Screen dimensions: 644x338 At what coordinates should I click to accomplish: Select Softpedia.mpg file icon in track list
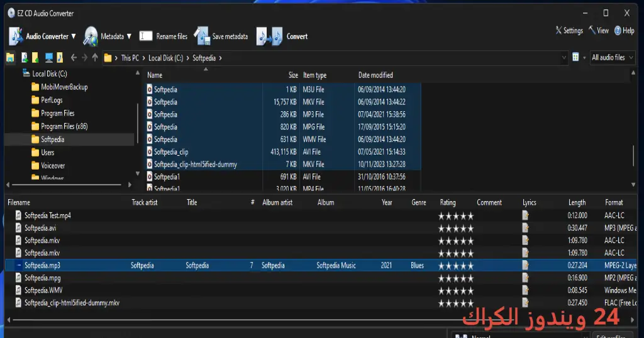coord(18,278)
